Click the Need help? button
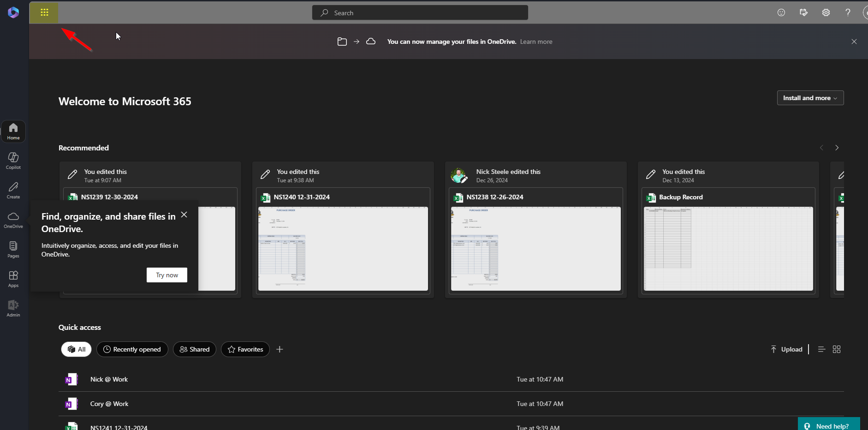 click(x=829, y=424)
